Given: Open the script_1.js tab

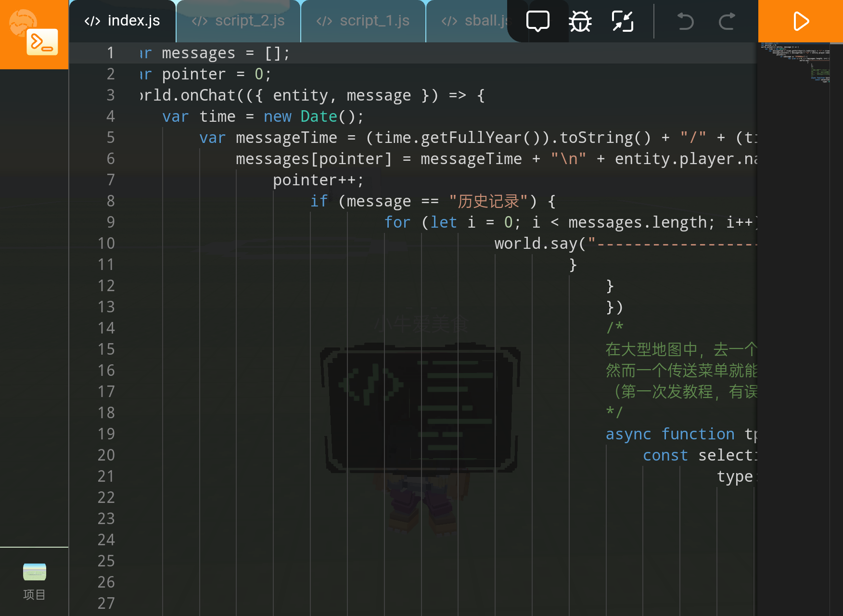Looking at the screenshot, I should (x=363, y=21).
